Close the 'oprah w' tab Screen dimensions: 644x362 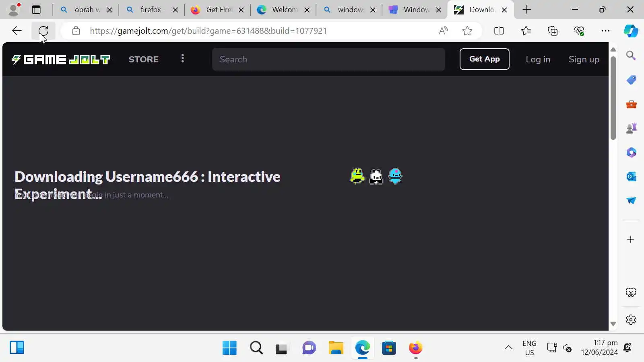[109, 10]
